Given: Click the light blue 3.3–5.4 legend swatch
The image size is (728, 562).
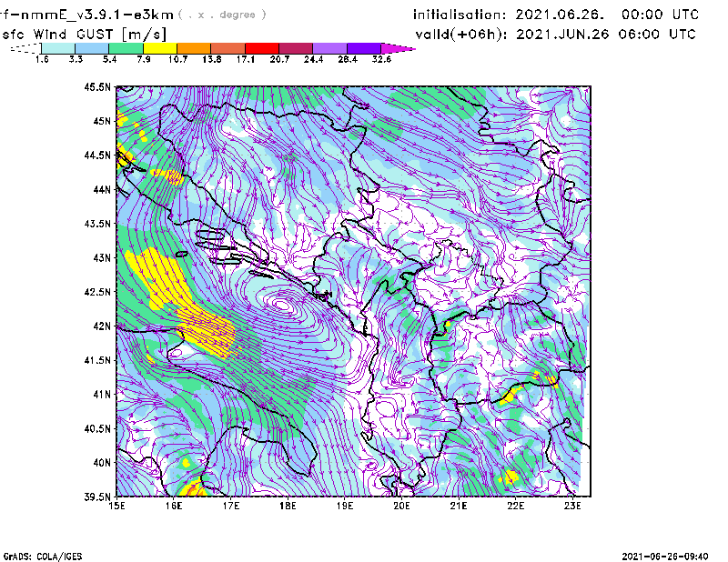Looking at the screenshot, I should 92,48.
